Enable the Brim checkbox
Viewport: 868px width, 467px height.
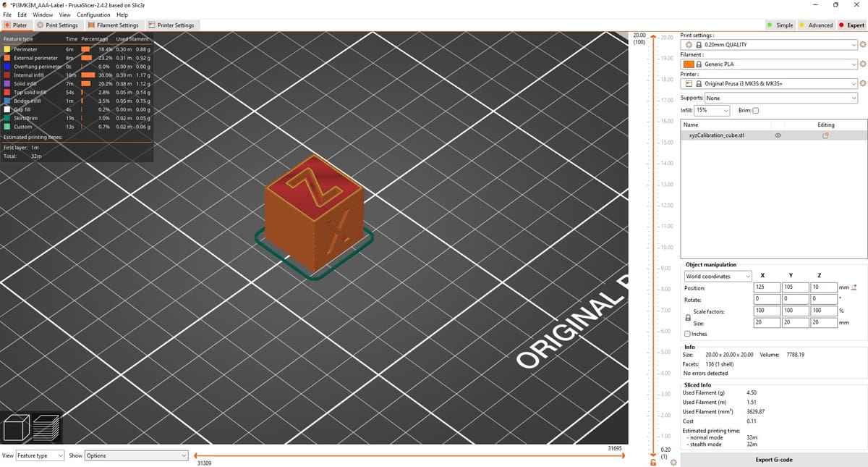click(756, 111)
